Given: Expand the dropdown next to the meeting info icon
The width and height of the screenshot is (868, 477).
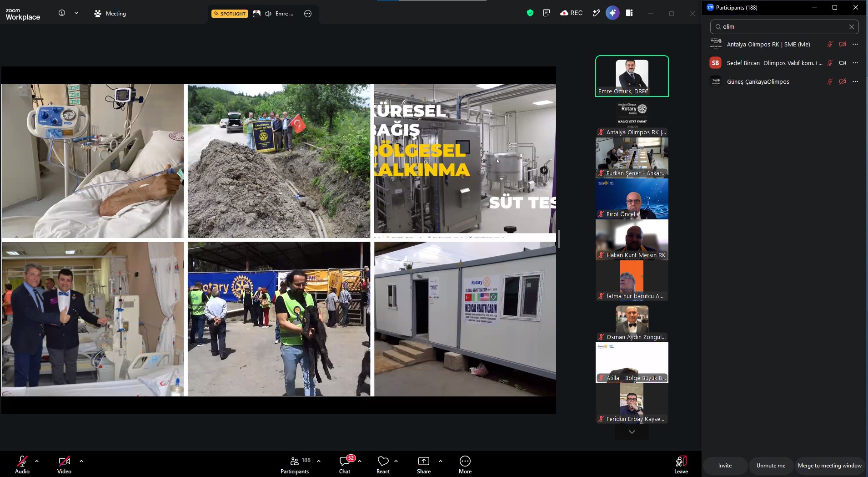Looking at the screenshot, I should pyautogui.click(x=76, y=13).
